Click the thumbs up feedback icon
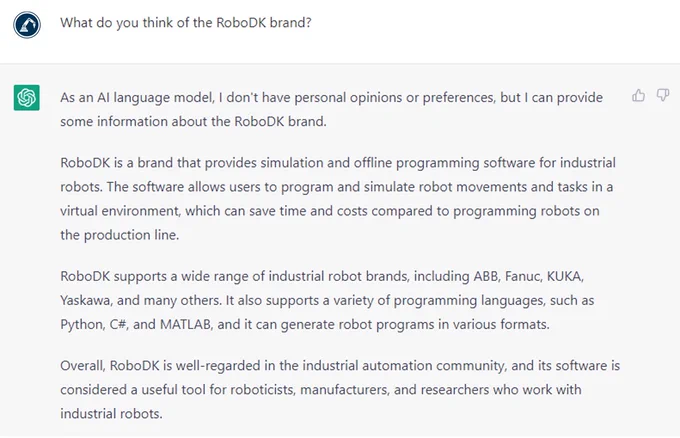Screen dimensions: 680x438 638,95
